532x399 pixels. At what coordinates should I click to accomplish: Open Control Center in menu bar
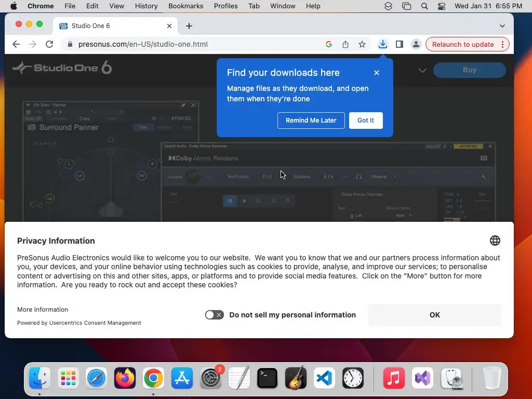[442, 6]
